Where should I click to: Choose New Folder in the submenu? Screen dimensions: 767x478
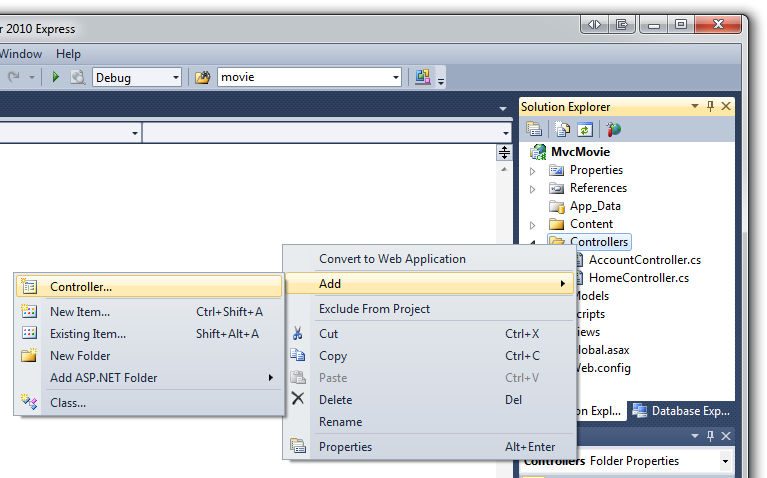80,356
